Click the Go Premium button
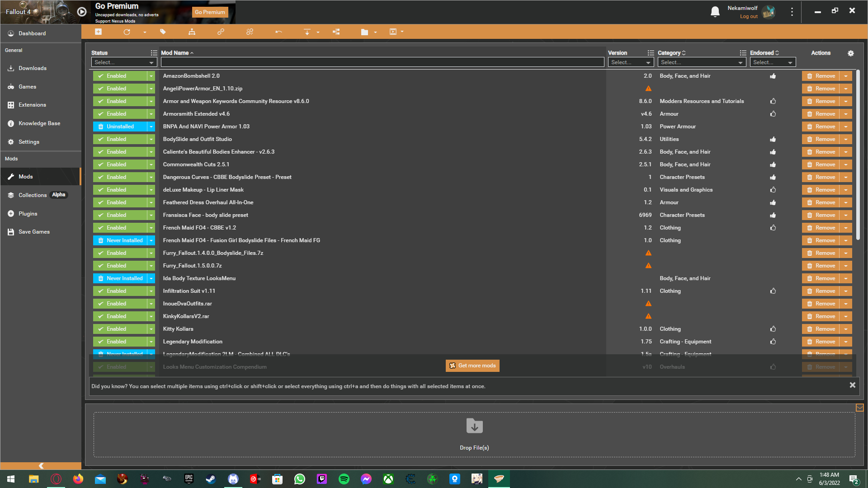868x488 pixels. (x=210, y=12)
